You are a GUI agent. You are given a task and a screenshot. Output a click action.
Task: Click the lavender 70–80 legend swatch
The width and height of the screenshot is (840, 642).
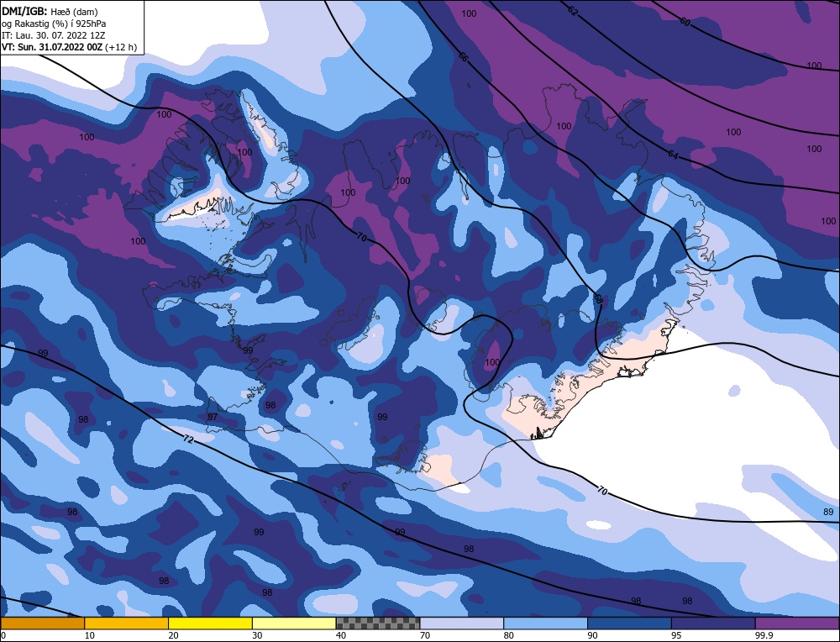pos(462,623)
